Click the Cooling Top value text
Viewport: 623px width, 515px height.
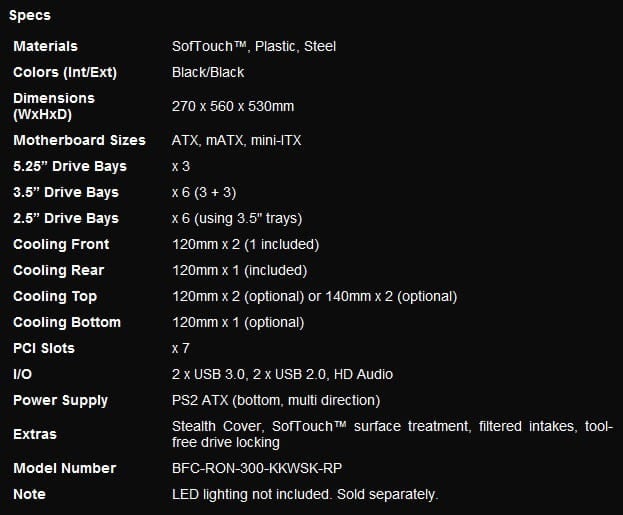(314, 296)
